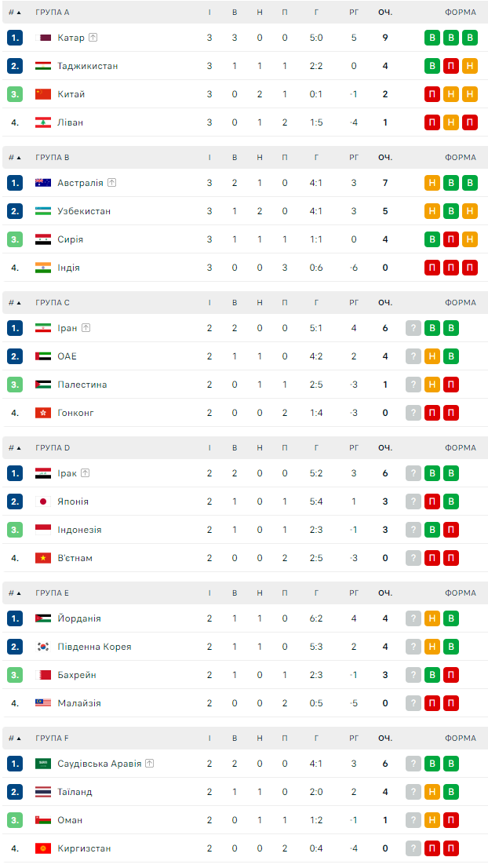
Task: Toggle sort arrow in Група D header
Action: point(18,448)
